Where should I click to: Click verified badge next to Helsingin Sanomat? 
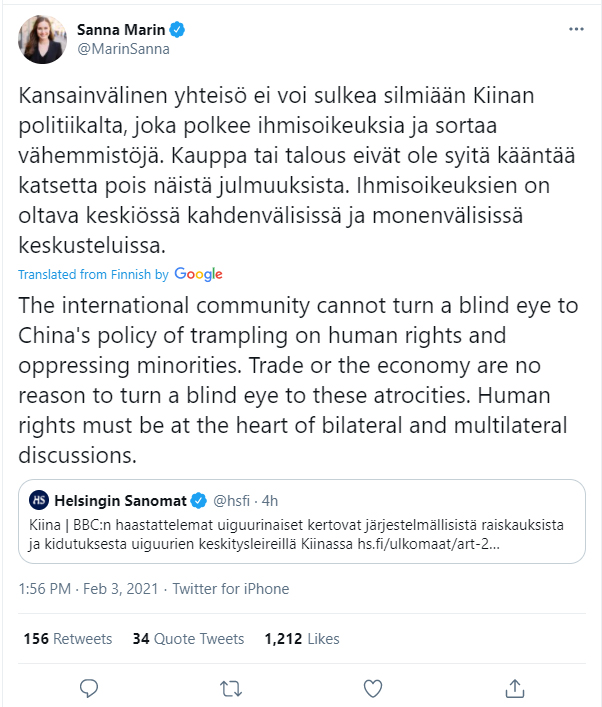pos(197,498)
